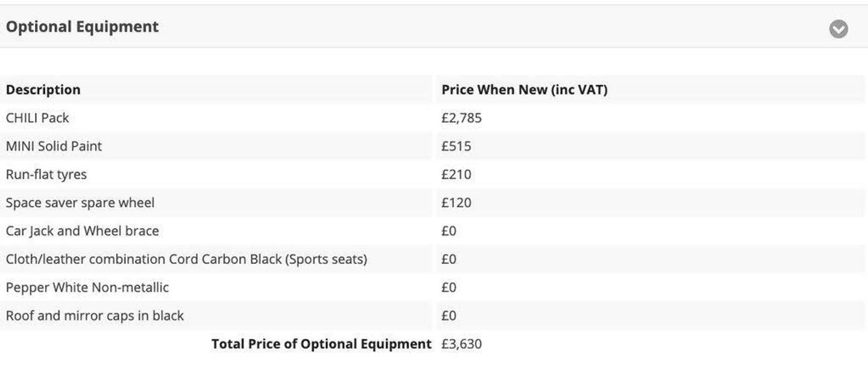Viewport: 868px width, 376px height.
Task: Click the £210 price value
Action: 456,175
